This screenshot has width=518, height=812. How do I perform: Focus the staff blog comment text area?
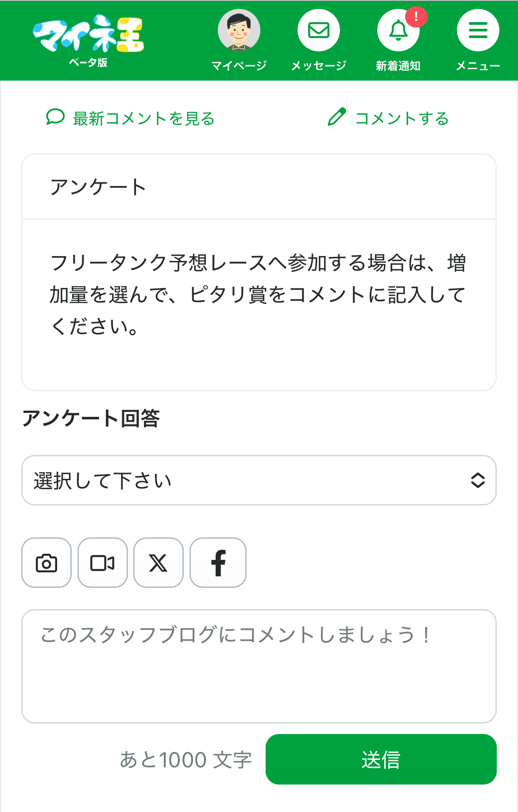[x=259, y=666]
